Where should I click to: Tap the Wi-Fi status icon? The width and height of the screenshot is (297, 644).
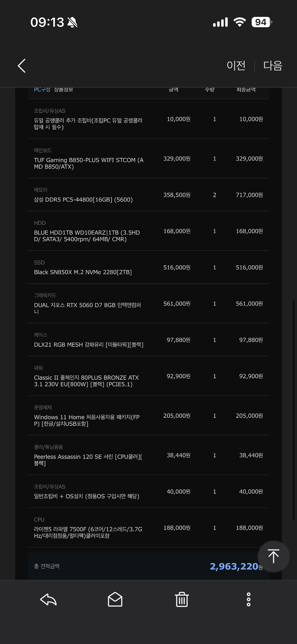[x=240, y=22]
